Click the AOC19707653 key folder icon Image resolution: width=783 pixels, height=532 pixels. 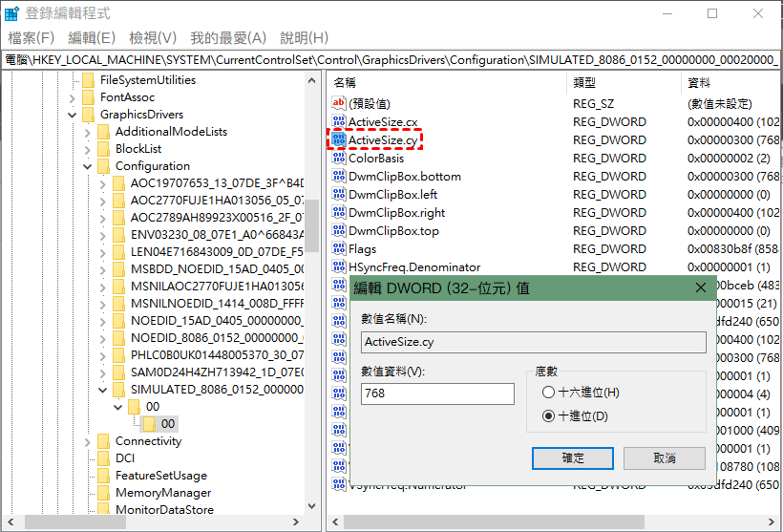click(118, 182)
